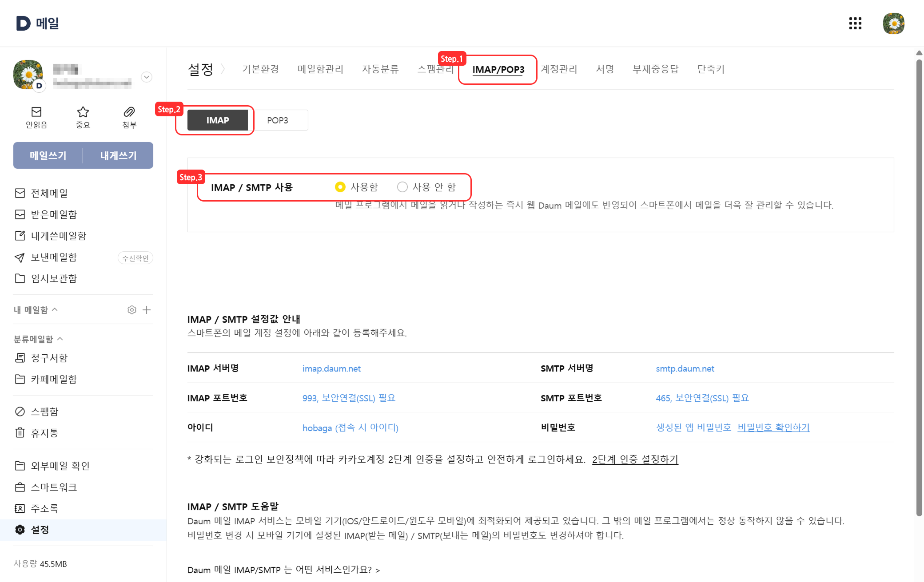Open 내게쓴메일함 folder
This screenshot has height=582, width=924.
(x=59, y=236)
